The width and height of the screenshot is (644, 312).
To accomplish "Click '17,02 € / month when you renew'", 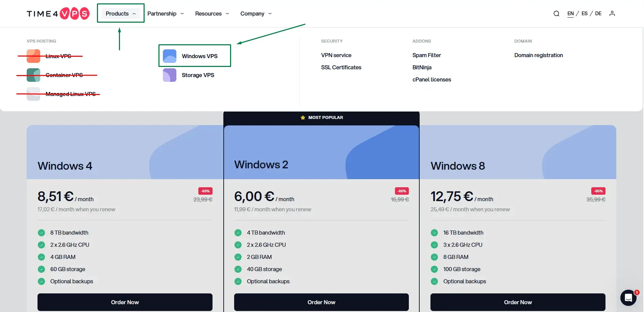I will (76, 209).
